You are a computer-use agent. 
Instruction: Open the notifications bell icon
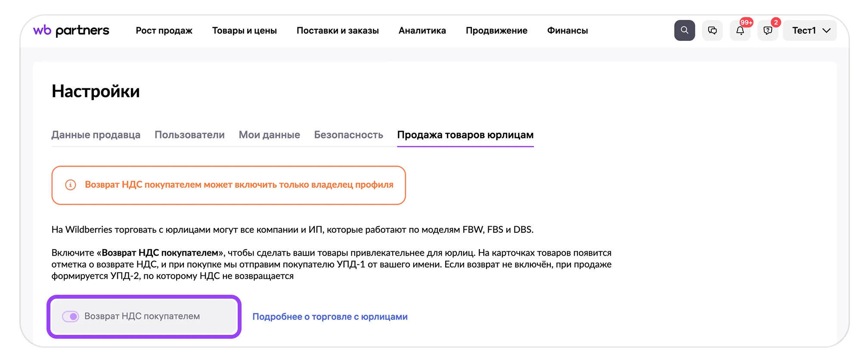[x=740, y=31]
